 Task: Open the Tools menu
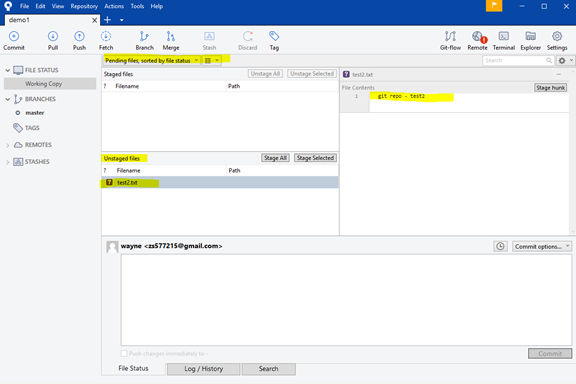[x=137, y=6]
